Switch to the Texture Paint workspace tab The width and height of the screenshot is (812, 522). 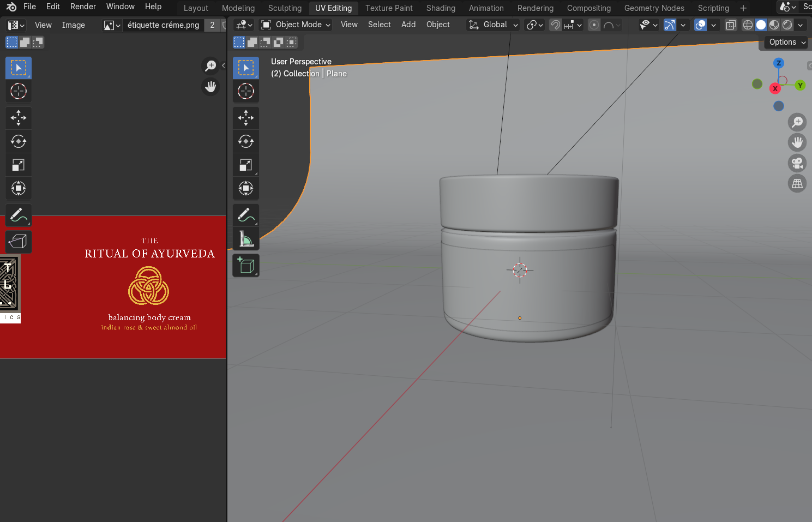pos(389,8)
